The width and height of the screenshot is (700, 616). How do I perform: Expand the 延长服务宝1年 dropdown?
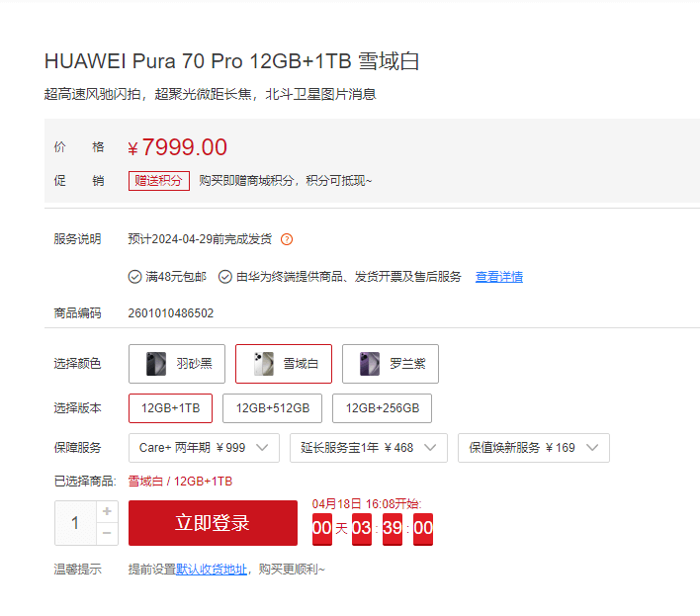click(369, 448)
